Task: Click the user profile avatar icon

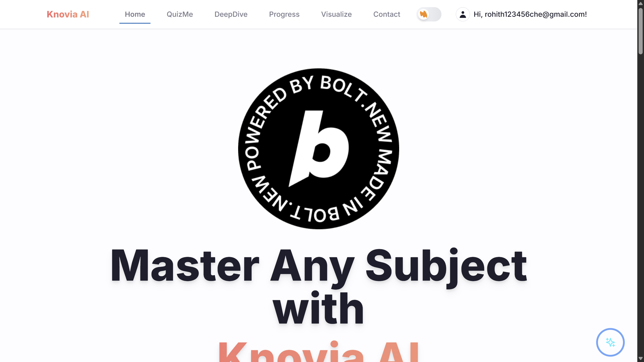Action: [463, 14]
